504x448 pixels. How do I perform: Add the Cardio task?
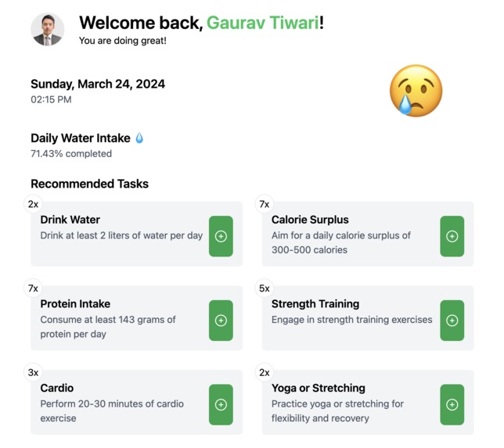pyautogui.click(x=221, y=404)
